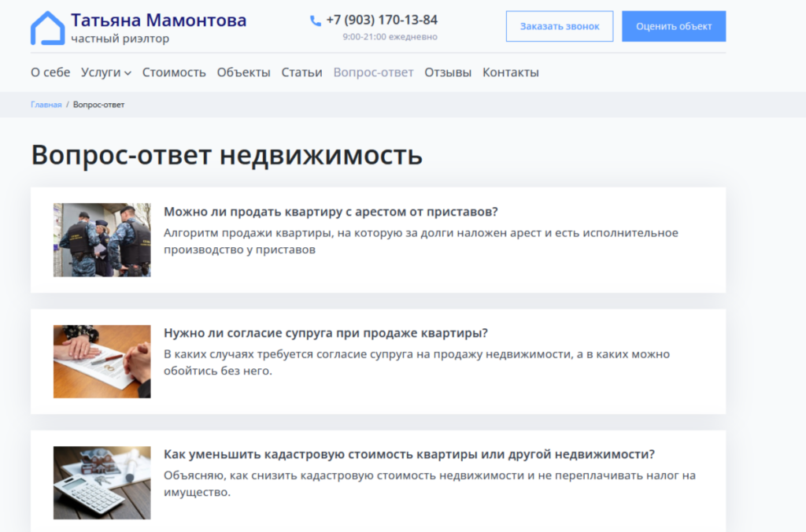The width and height of the screenshot is (806, 532).
Task: Click the 'Объясняю, как снизить кадастровую' description
Action: tap(430, 484)
